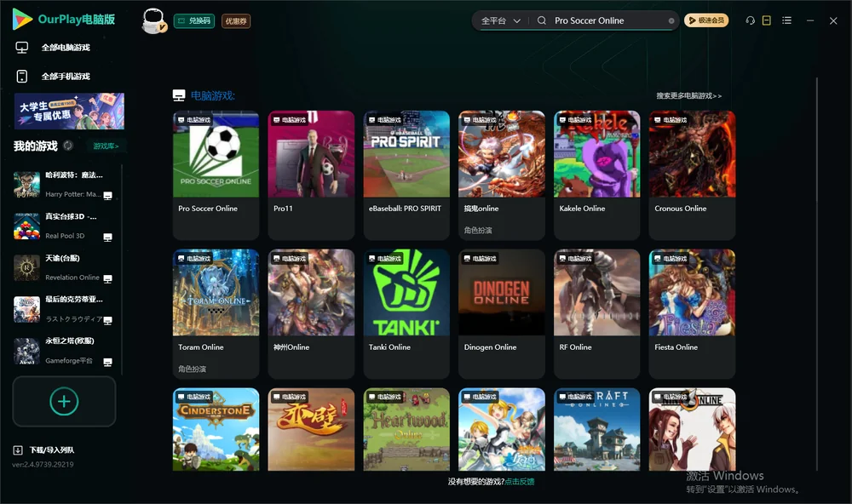Open the Kakele Online game card
Screen dimensions: 852x504
pos(596,175)
